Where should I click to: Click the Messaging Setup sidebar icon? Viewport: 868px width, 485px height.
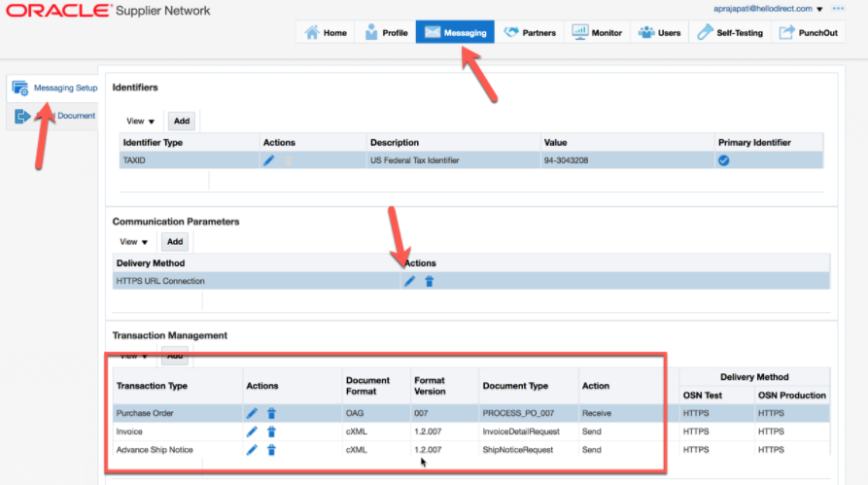coord(20,88)
